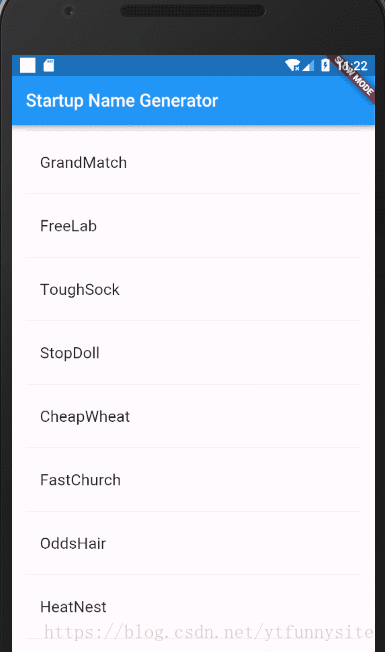This screenshot has height=652, width=385.
Task: Tap the white square notification icon
Action: pyautogui.click(x=27, y=65)
